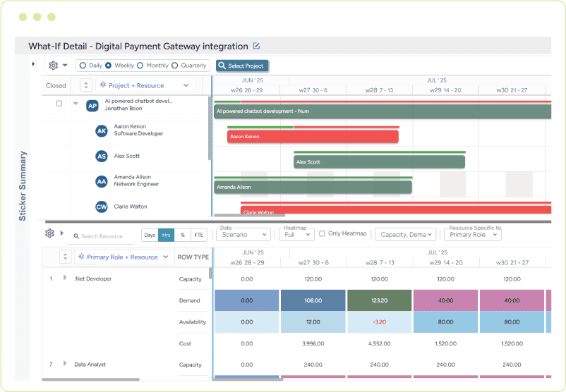
Task: Click Amanda Alison's AA avatar icon
Action: point(102,181)
